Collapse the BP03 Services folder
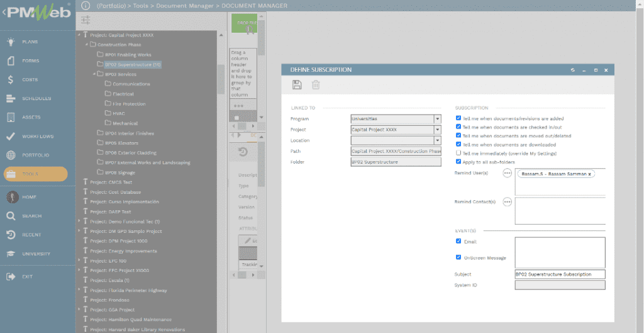The height and width of the screenshot is (333, 644). pyautogui.click(x=94, y=74)
